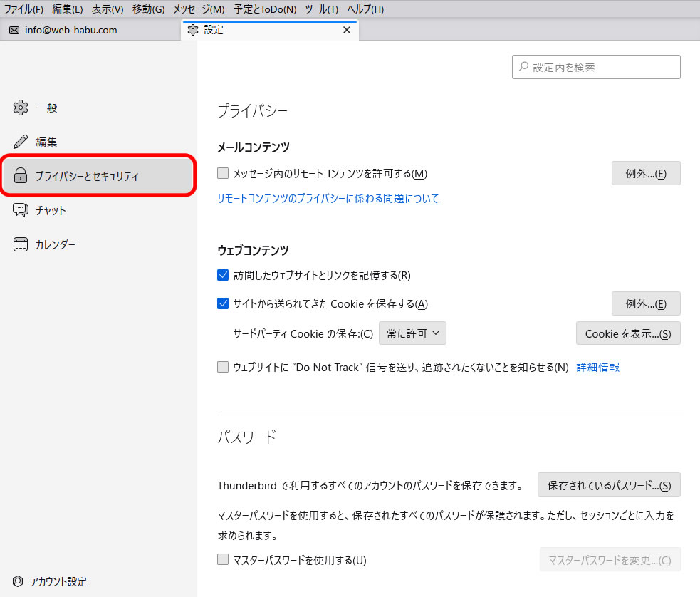Click the chat bubble icon for チャット
The height and width of the screenshot is (597, 700).
pyautogui.click(x=21, y=210)
